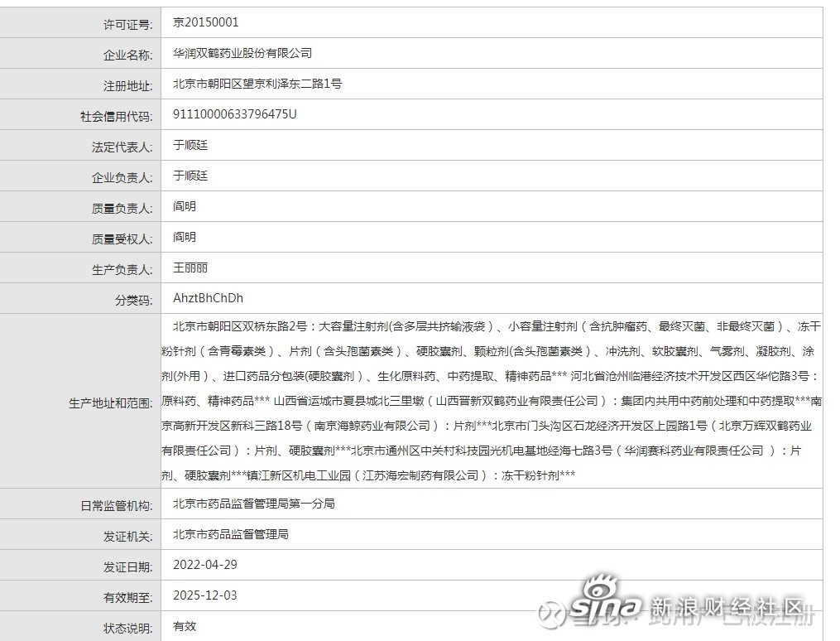Click the address 北京市朝阳区望京利泽东二路1号

click(257, 84)
